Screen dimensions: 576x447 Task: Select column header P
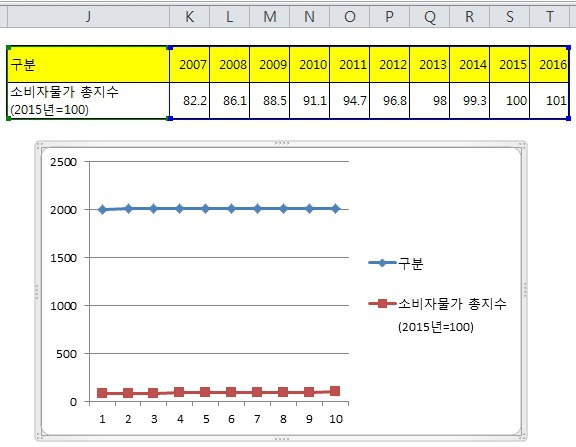[389, 17]
